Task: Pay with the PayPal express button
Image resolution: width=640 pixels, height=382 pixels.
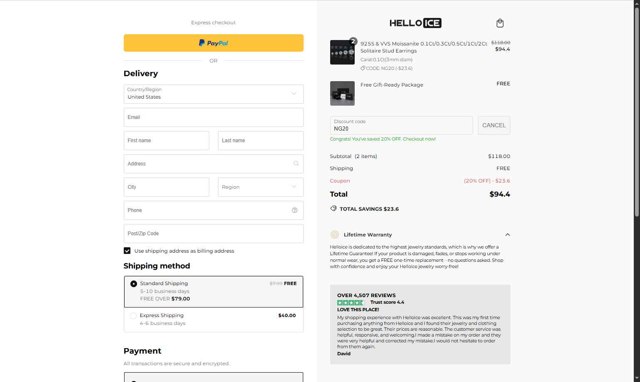Action: (213, 43)
